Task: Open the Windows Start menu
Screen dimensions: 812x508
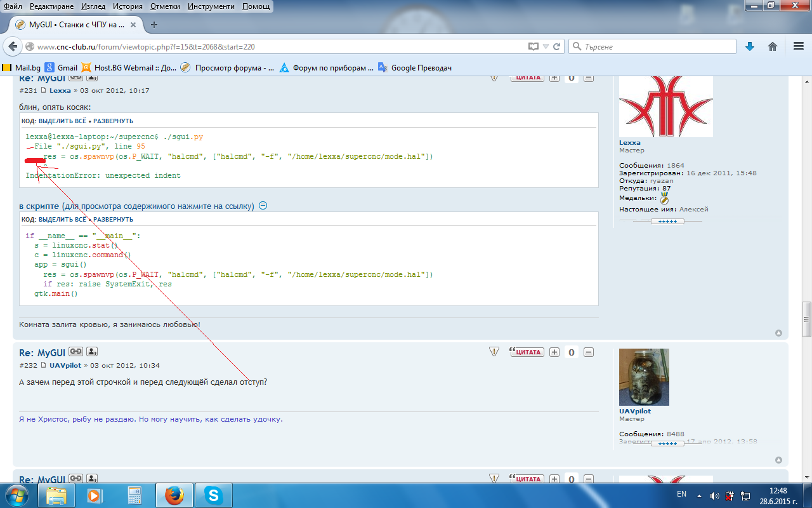Action: coord(17,495)
